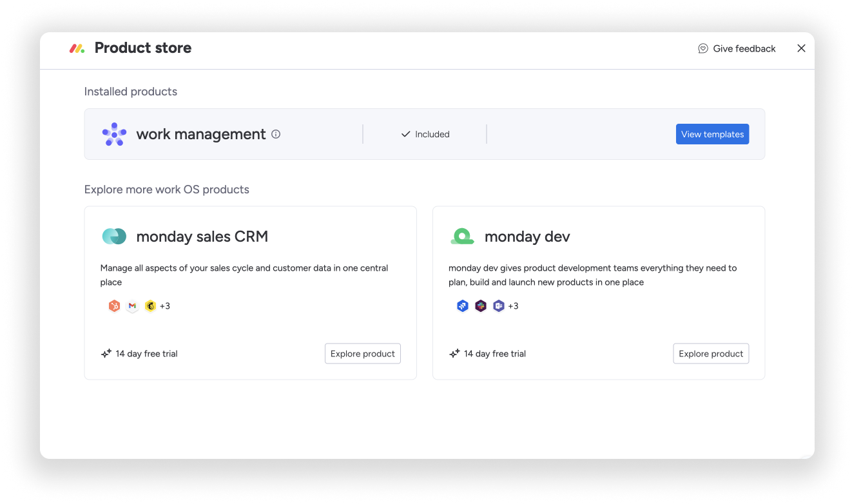852x504 pixels.
Task: Click the monday.com logo in header
Action: pos(77,48)
